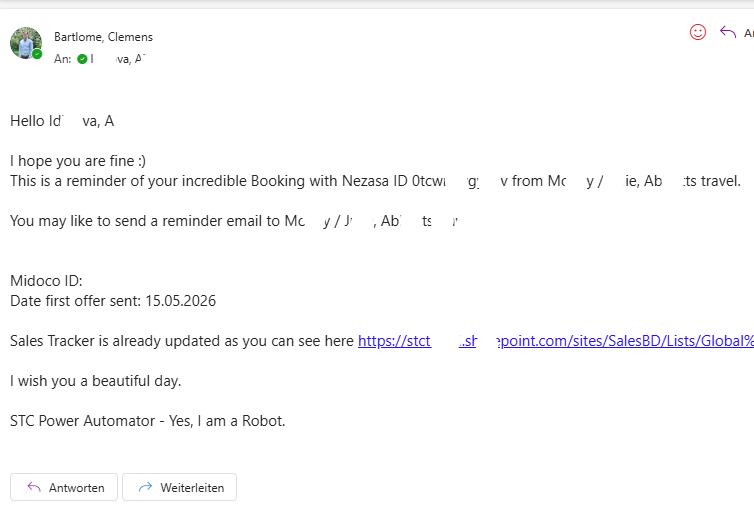Open the smiley reaction icon

[698, 32]
